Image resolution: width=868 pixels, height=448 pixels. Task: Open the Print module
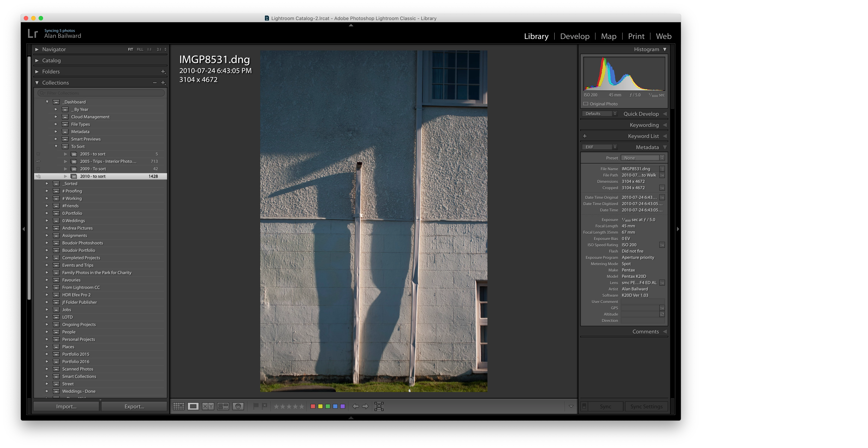[x=636, y=36]
